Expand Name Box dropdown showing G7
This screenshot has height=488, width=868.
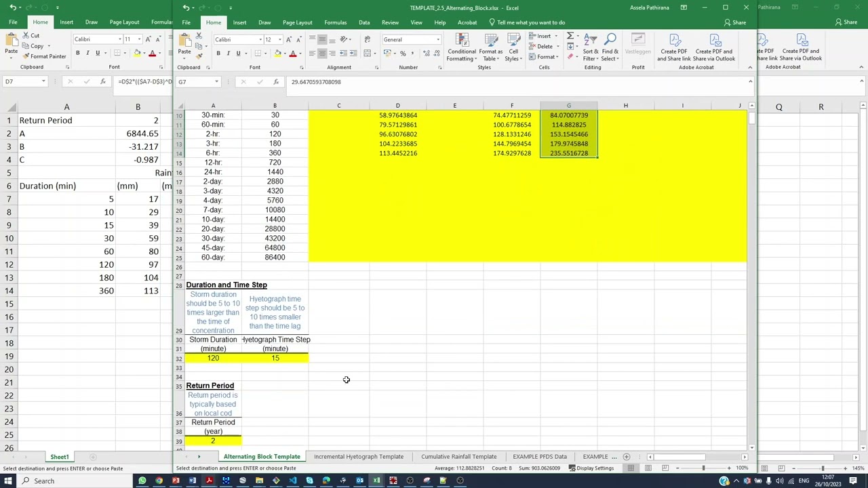[216, 82]
